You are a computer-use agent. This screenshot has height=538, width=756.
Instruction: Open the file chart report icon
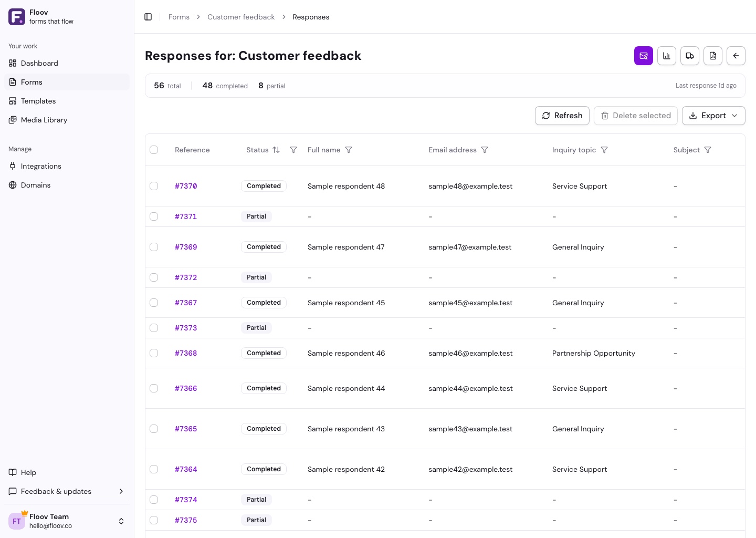pyautogui.click(x=713, y=56)
